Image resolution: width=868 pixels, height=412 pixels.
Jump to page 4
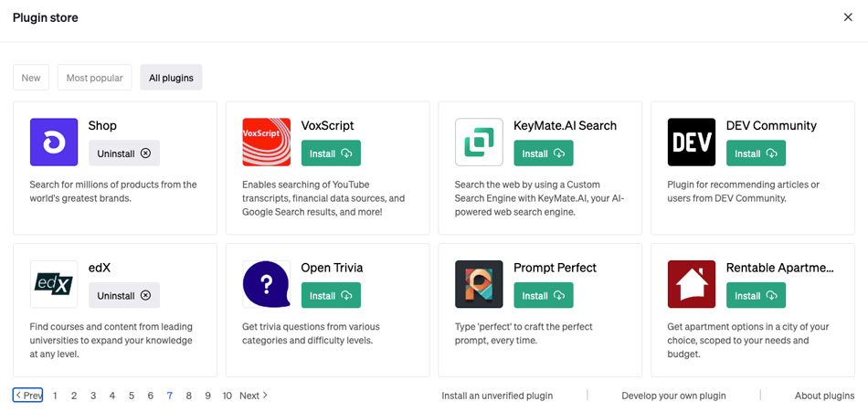coord(112,396)
